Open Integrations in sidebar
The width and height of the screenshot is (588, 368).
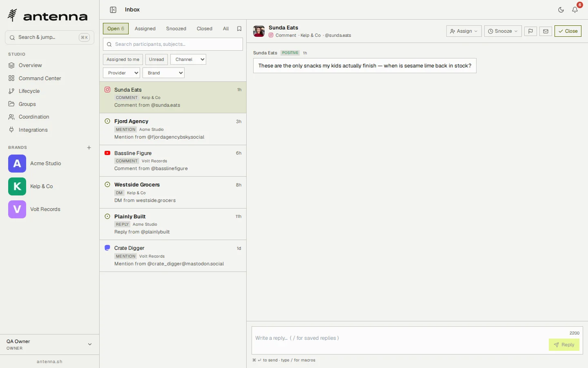click(49, 130)
